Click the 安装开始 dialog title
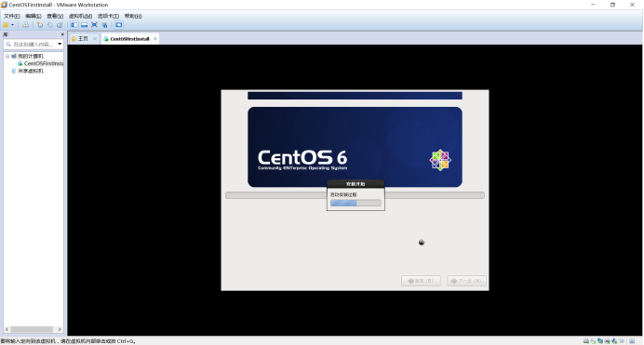 point(356,184)
